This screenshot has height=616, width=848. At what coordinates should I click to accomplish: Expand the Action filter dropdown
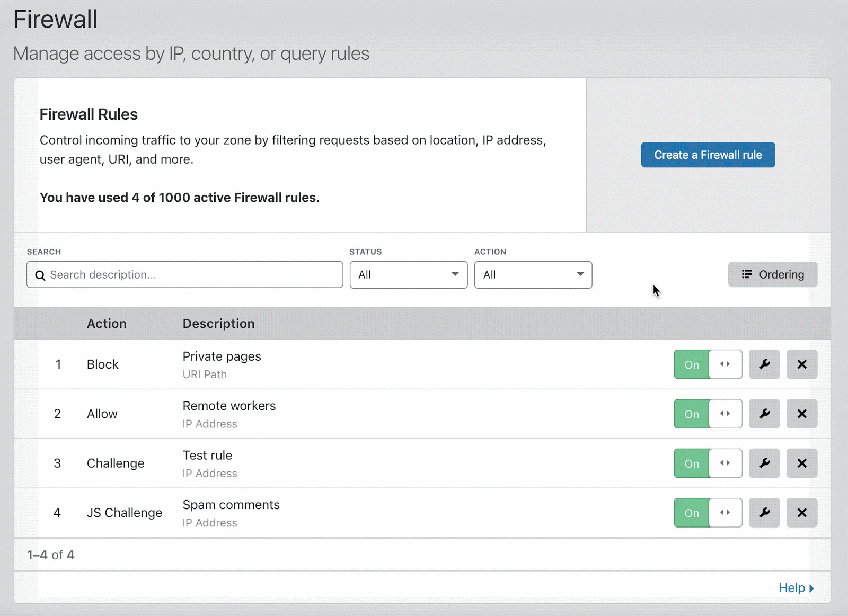pyautogui.click(x=533, y=274)
